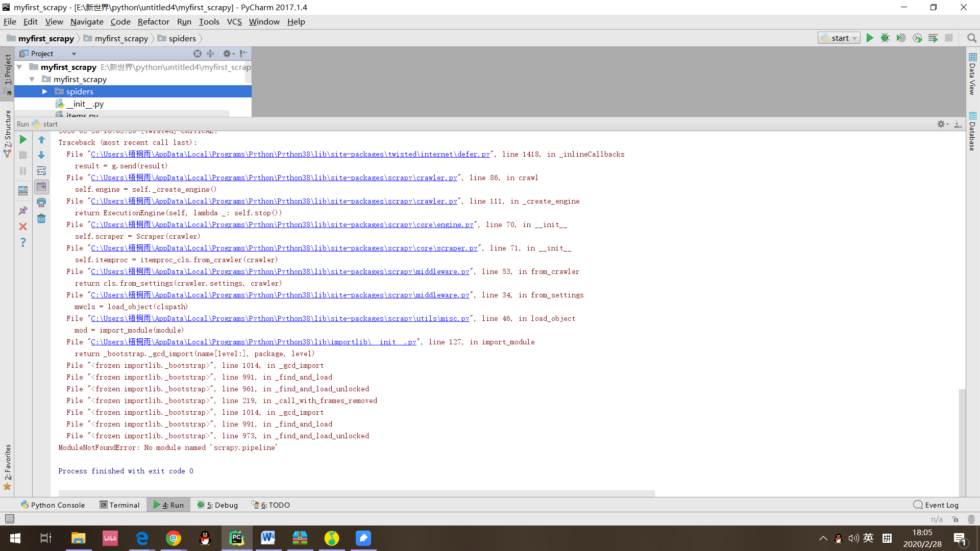Start debugging with the green bug icon
Screen dimensions: 980x551
click(x=886, y=38)
